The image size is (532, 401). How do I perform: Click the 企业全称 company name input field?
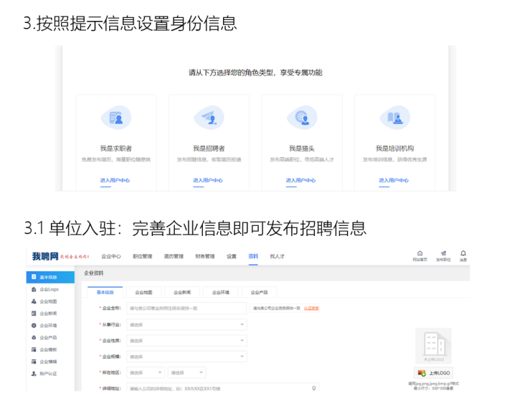(186, 308)
